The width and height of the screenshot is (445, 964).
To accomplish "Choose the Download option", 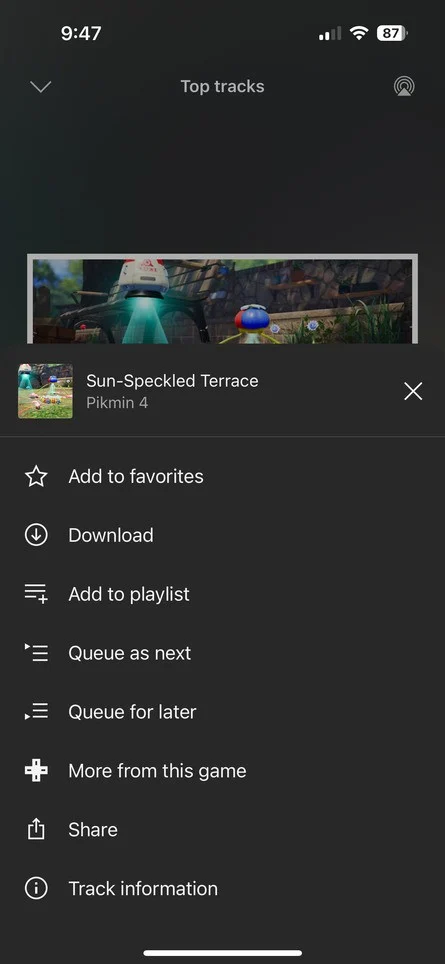I will pos(111,535).
